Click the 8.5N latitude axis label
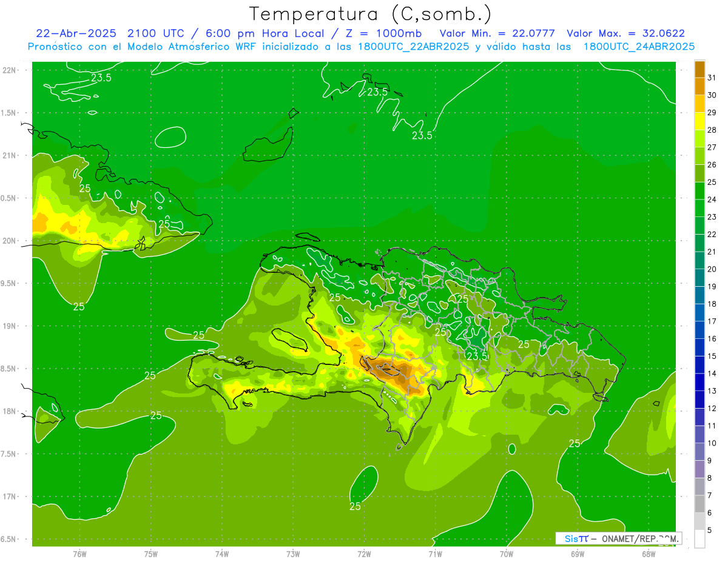 (x=9, y=369)
